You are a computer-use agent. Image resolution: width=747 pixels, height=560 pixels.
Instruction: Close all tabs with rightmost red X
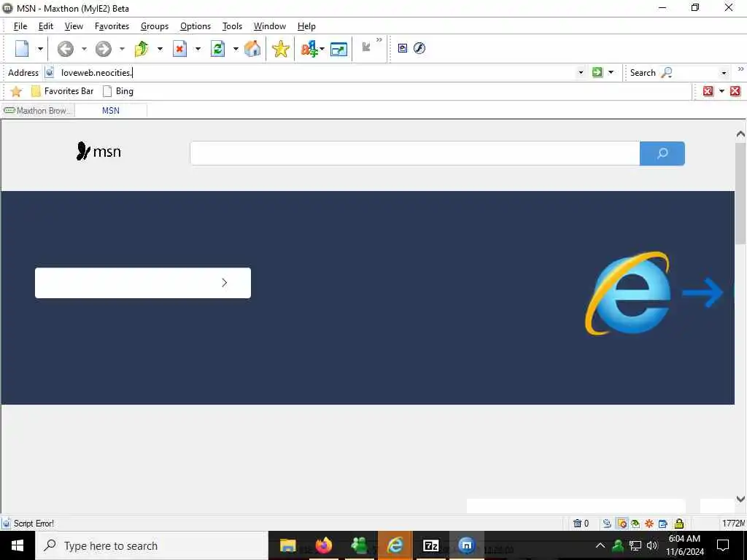pos(735,91)
